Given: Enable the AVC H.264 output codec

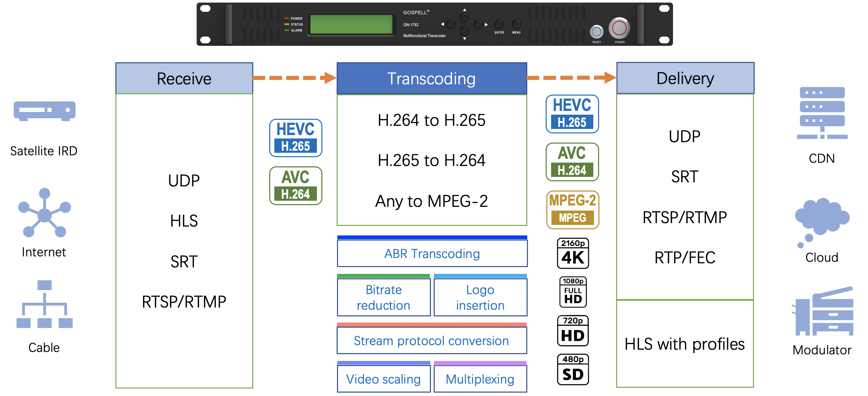Looking at the screenshot, I should (x=572, y=162).
